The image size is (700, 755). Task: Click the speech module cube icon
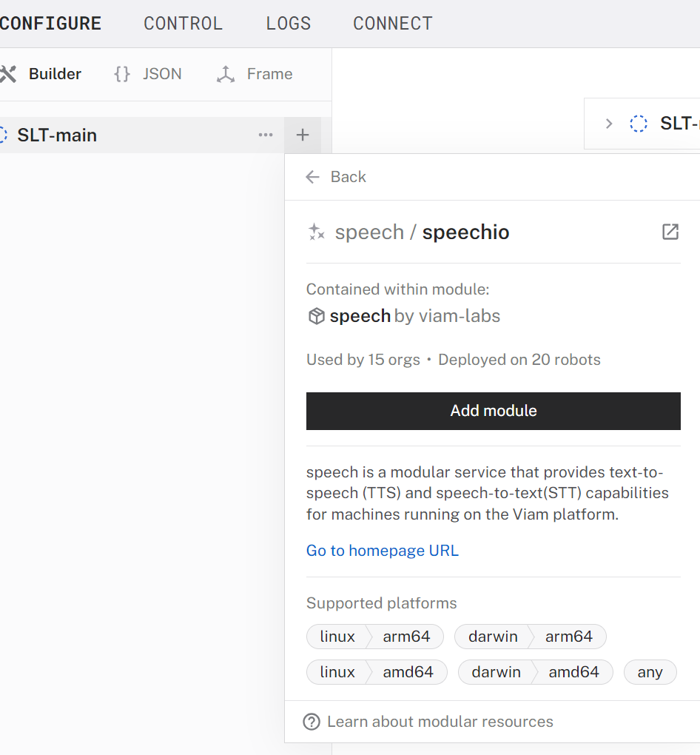[316, 317]
